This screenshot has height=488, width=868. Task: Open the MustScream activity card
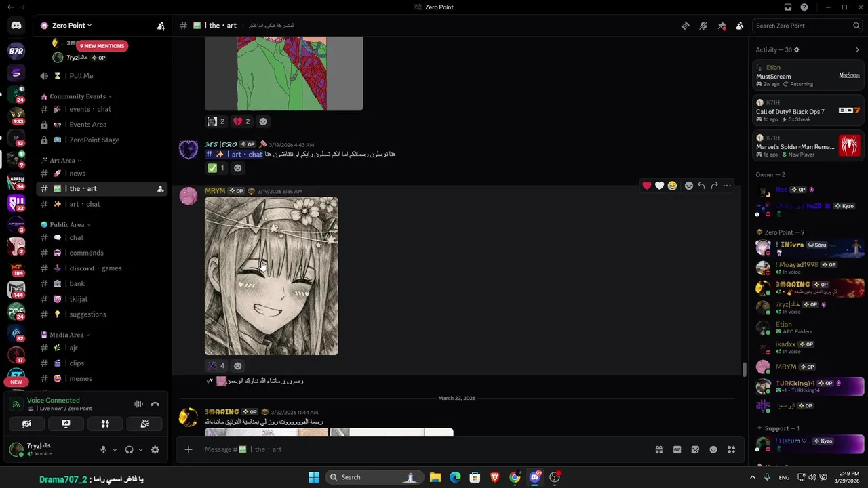click(x=808, y=75)
